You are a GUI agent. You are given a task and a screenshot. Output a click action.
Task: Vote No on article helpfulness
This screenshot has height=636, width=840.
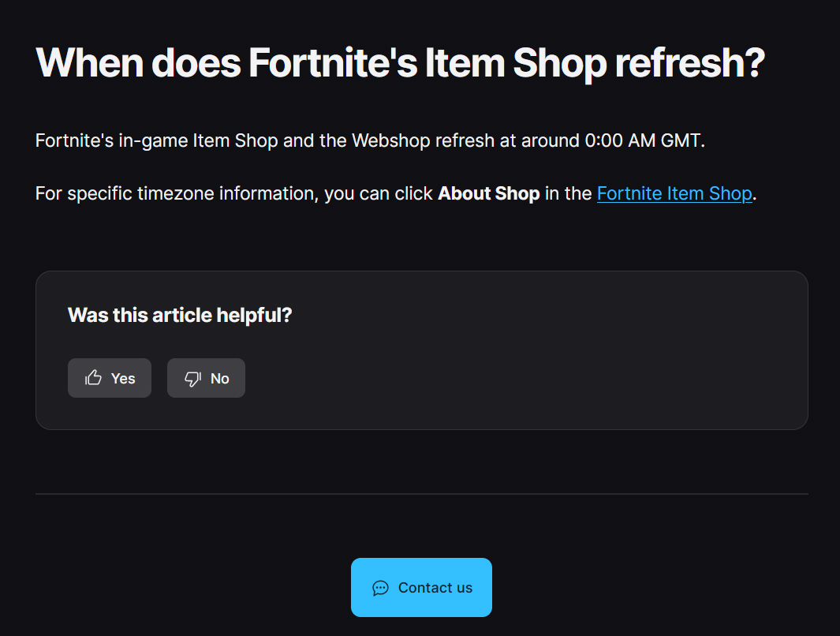tap(206, 378)
